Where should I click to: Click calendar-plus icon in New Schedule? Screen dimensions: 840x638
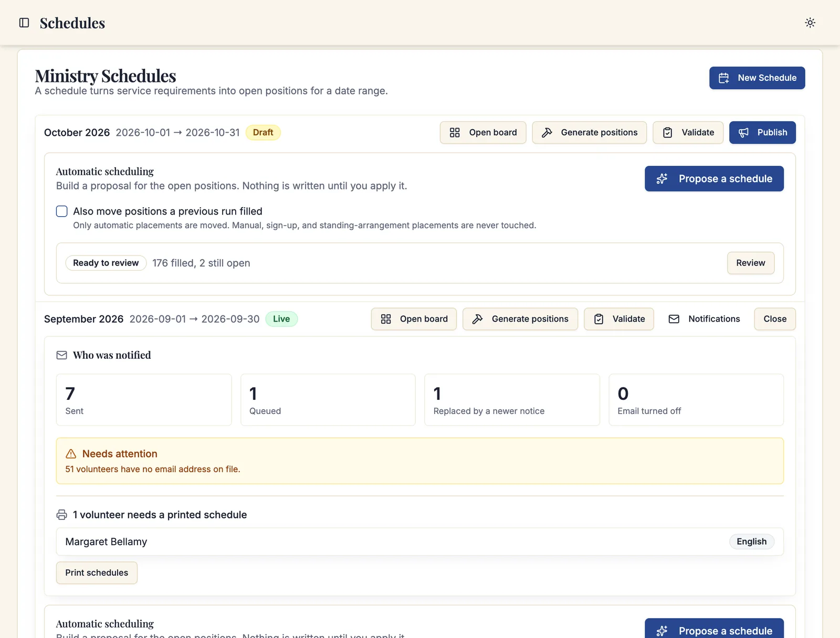(x=723, y=78)
